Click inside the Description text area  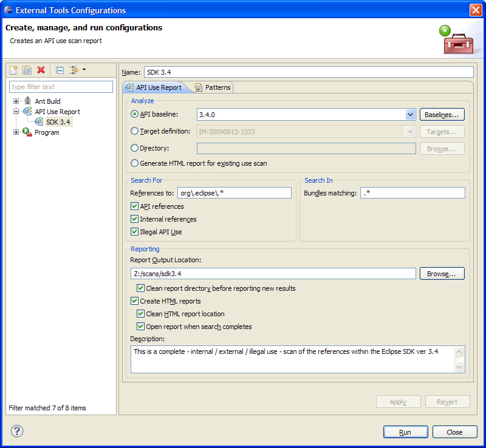[292, 359]
